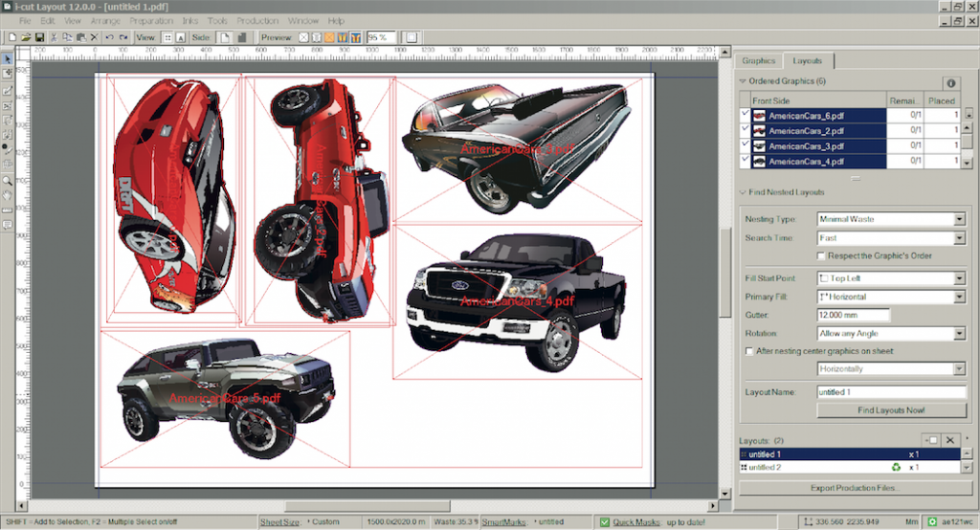Toggle View text 'A' icon button

click(x=181, y=37)
